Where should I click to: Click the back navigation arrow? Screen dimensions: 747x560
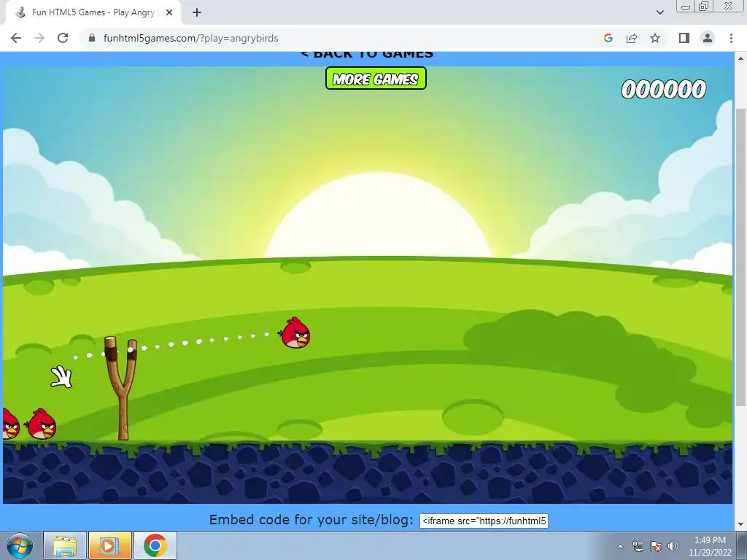tap(16, 38)
